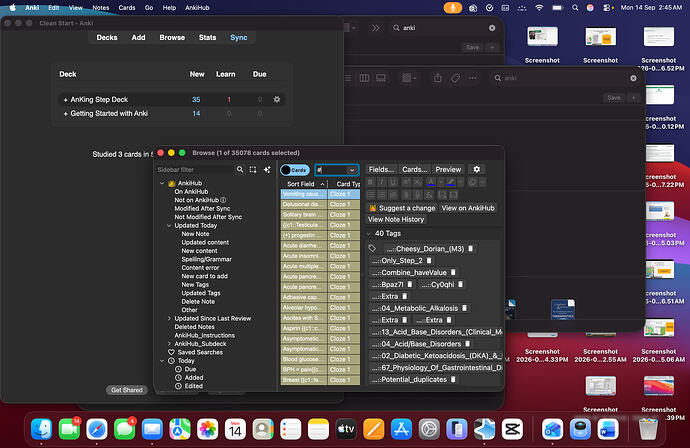Activate the sidebar selection tool icon
The width and height of the screenshot is (690, 448).
coord(253,169)
